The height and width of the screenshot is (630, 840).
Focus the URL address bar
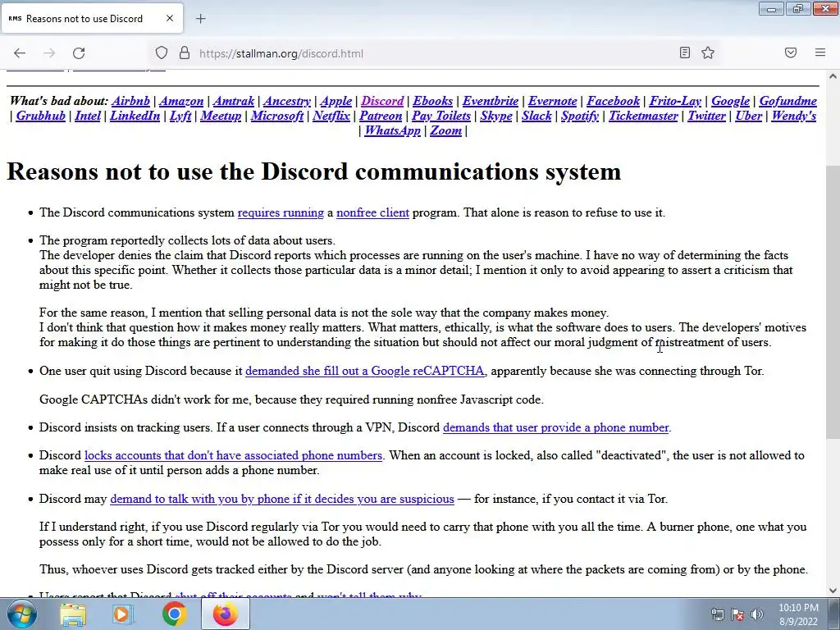coord(434,53)
